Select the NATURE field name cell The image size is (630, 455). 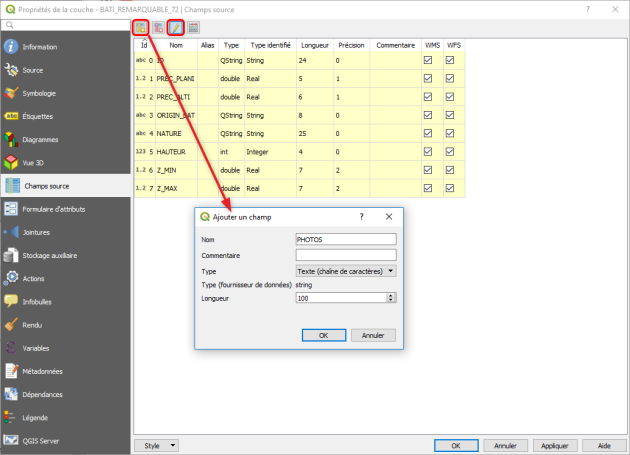[x=176, y=133]
